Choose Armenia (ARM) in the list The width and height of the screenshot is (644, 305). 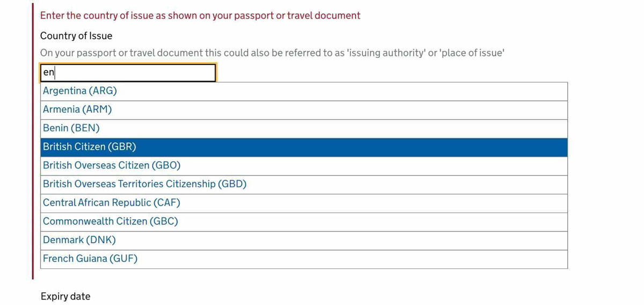[77, 110]
